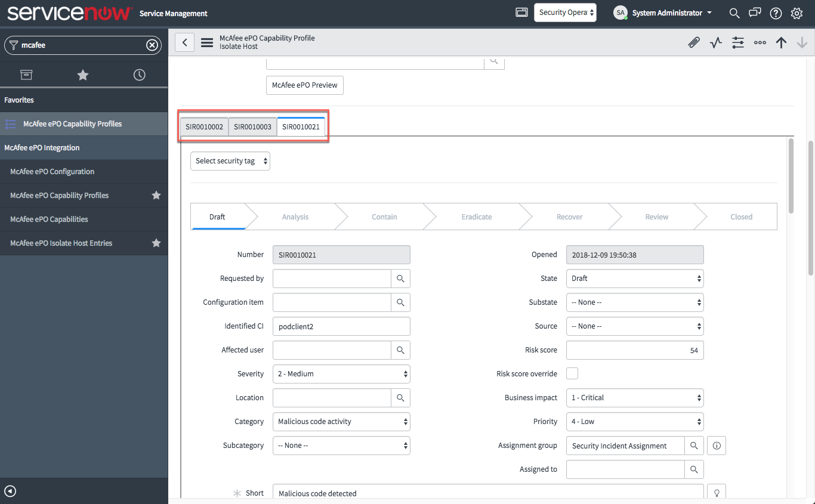Screen dimensions: 815x504
Task: Open the System Administrator user menu
Action: click(663, 13)
